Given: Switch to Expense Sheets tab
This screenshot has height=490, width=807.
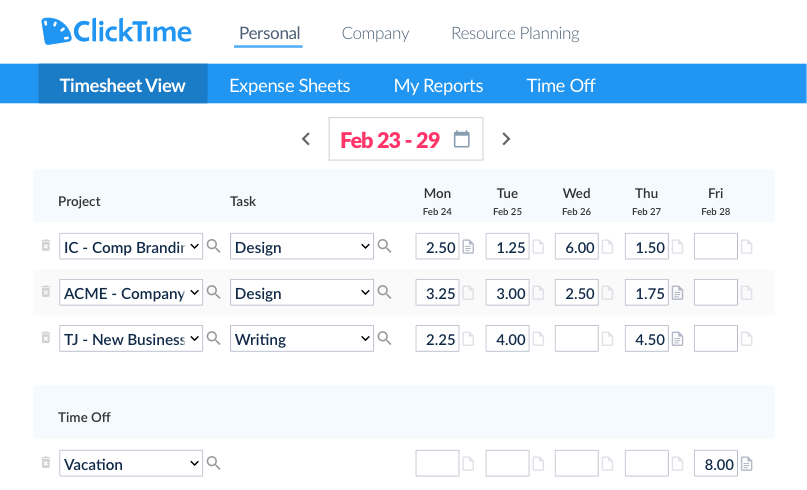Looking at the screenshot, I should pyautogui.click(x=290, y=85).
